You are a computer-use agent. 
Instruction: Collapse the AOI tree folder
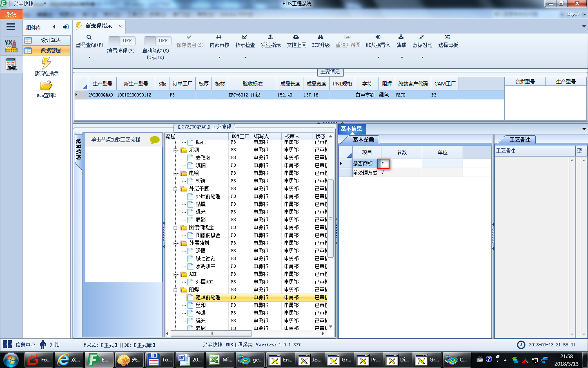click(x=176, y=274)
